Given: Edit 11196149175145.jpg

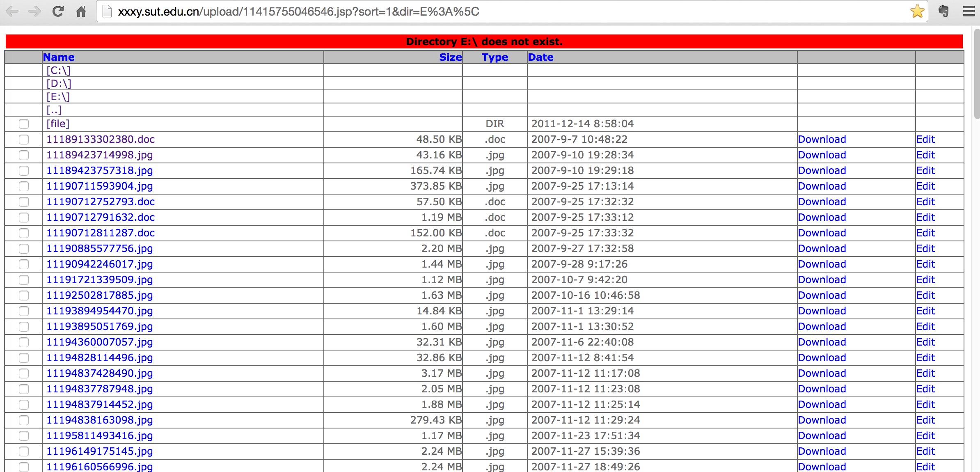Looking at the screenshot, I should tap(925, 451).
